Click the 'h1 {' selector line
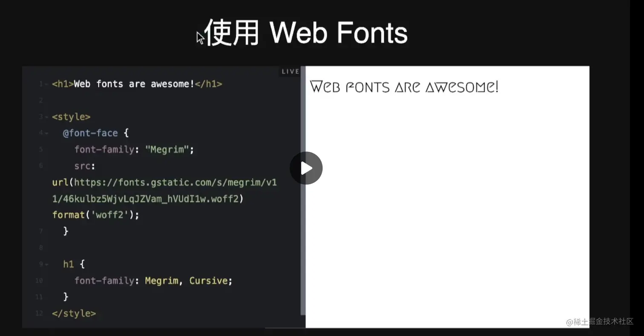 [74, 264]
